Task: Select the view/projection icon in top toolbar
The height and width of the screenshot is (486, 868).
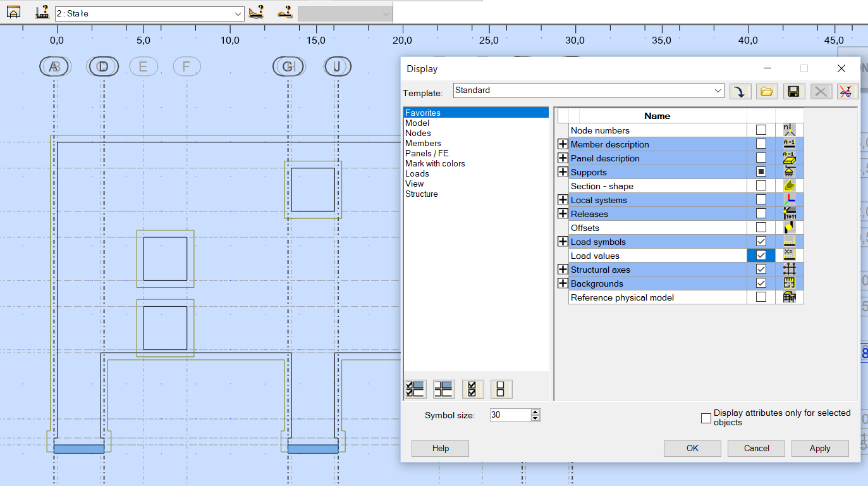Action: [13, 11]
